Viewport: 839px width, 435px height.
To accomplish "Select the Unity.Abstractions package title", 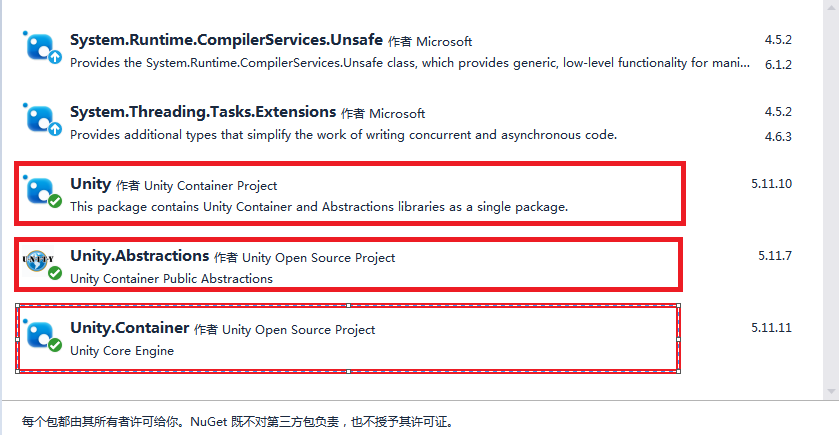I will (139, 256).
